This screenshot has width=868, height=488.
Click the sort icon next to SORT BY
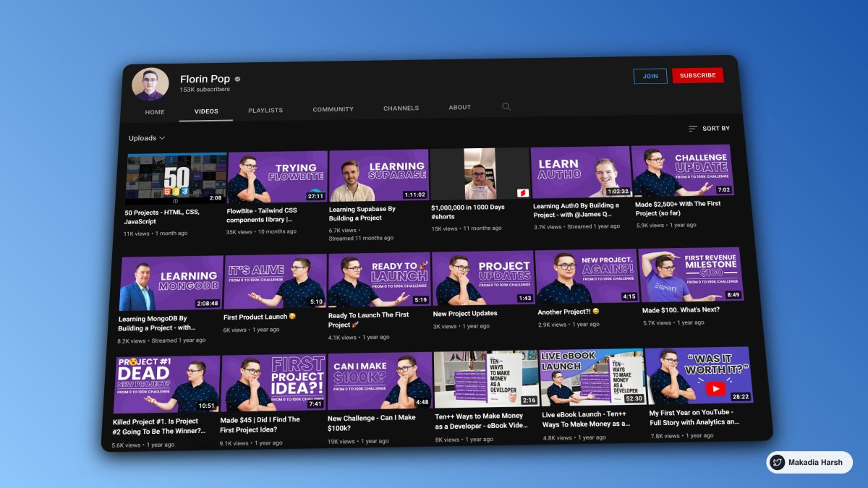pyautogui.click(x=692, y=128)
